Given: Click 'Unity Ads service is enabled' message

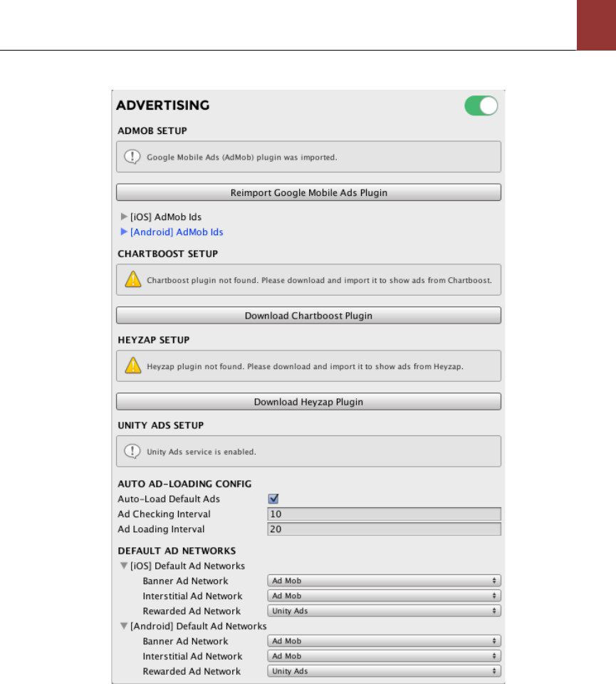Looking at the screenshot, I should [202, 452].
